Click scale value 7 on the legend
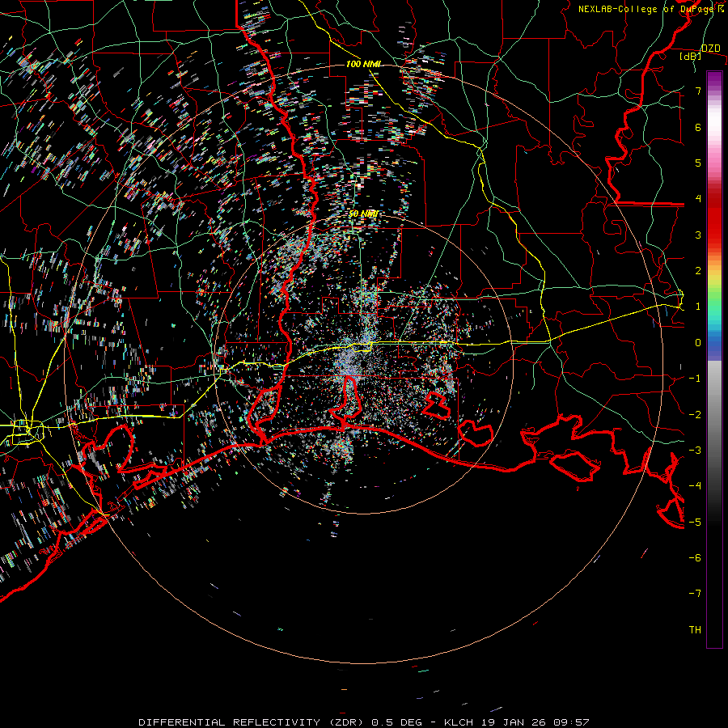 tap(698, 91)
